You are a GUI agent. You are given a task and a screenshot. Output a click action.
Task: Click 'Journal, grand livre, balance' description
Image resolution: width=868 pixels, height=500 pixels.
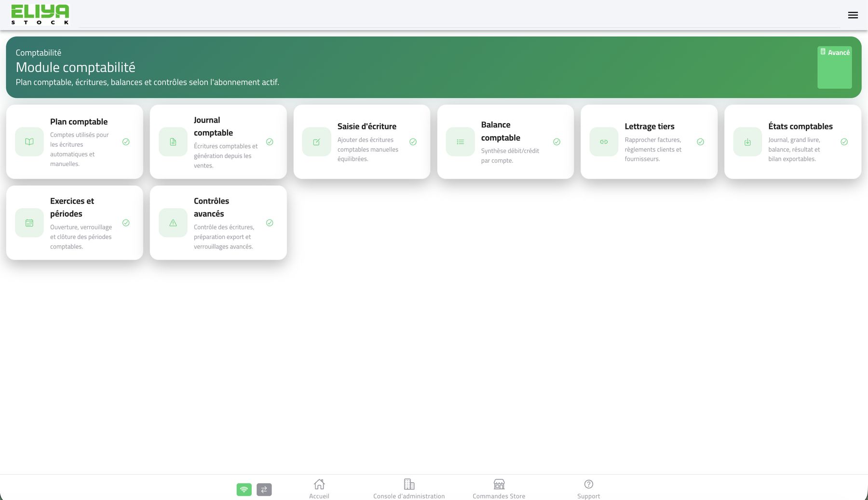tap(794, 150)
